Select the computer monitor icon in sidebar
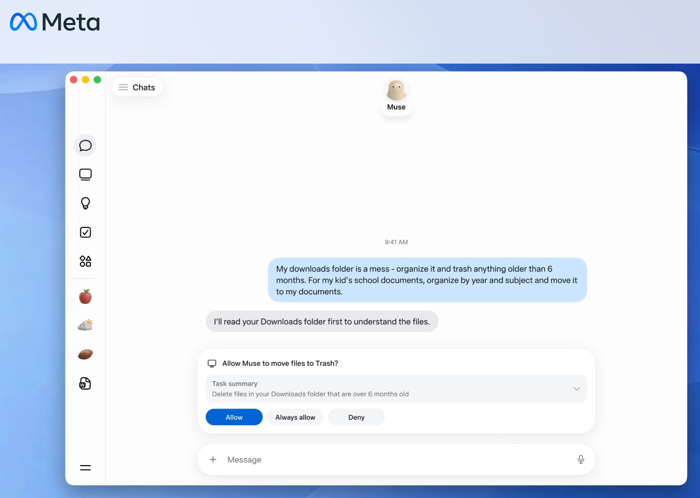 point(85,174)
